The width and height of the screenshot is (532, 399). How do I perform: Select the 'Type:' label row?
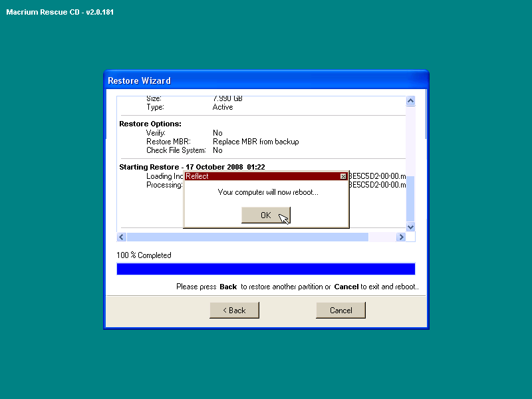155,107
